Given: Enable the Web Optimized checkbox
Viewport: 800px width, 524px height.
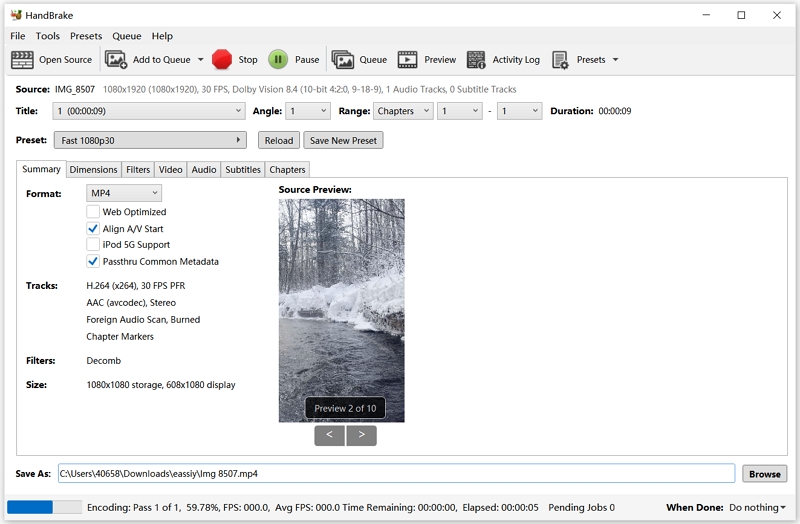Looking at the screenshot, I should (x=93, y=211).
